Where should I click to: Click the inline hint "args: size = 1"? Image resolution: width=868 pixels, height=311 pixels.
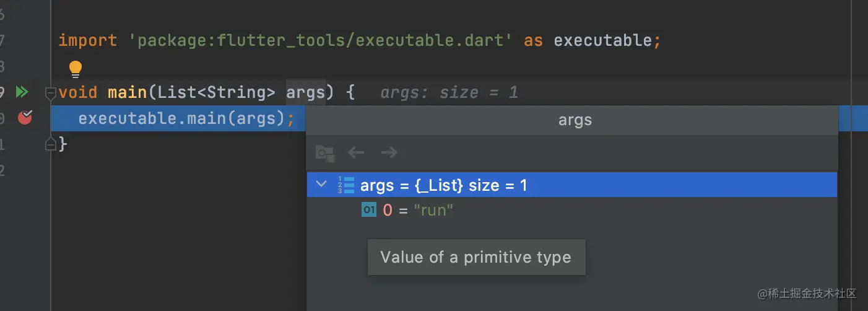click(x=449, y=93)
